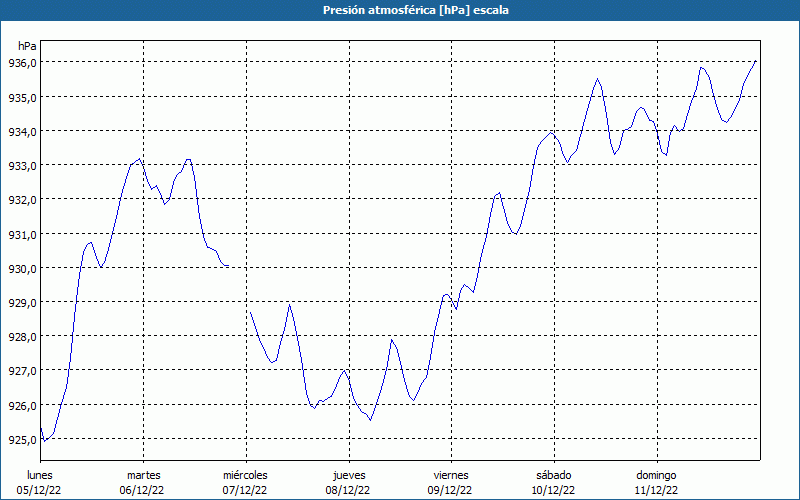This screenshot has width=800, height=500.
Task: Click the 925,0 axis value
Action: 22,440
